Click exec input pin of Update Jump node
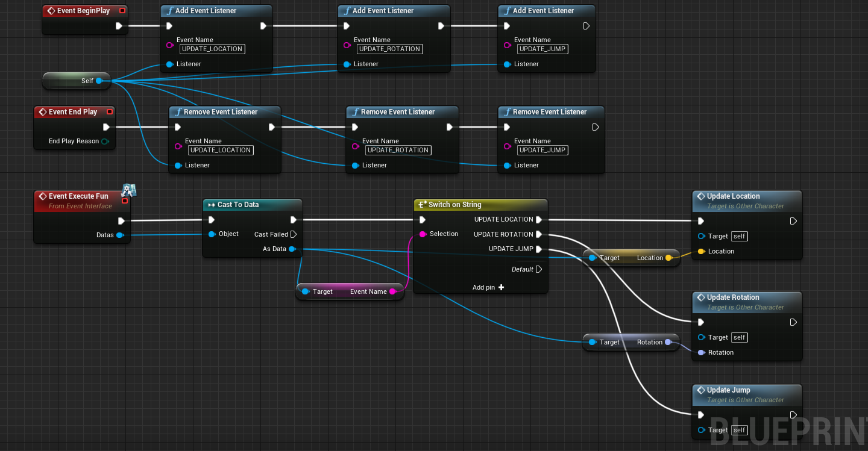This screenshot has height=451, width=868. point(700,415)
